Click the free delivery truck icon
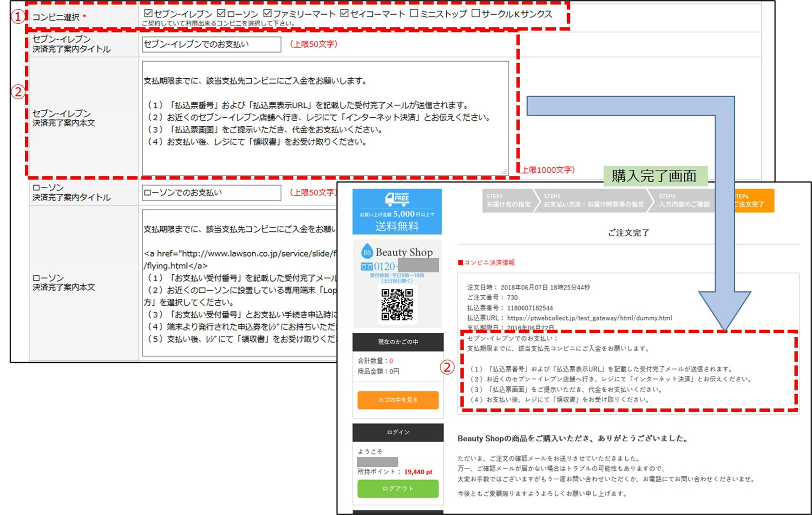 point(396,199)
